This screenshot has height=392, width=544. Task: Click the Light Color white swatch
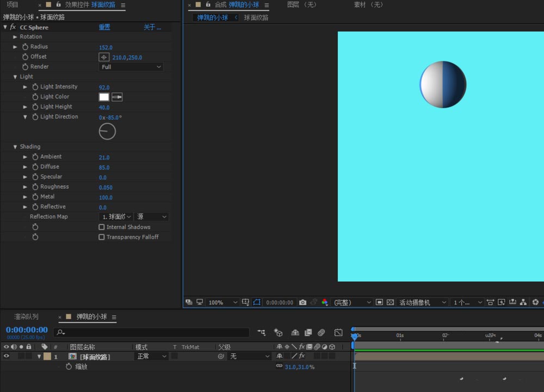click(104, 97)
